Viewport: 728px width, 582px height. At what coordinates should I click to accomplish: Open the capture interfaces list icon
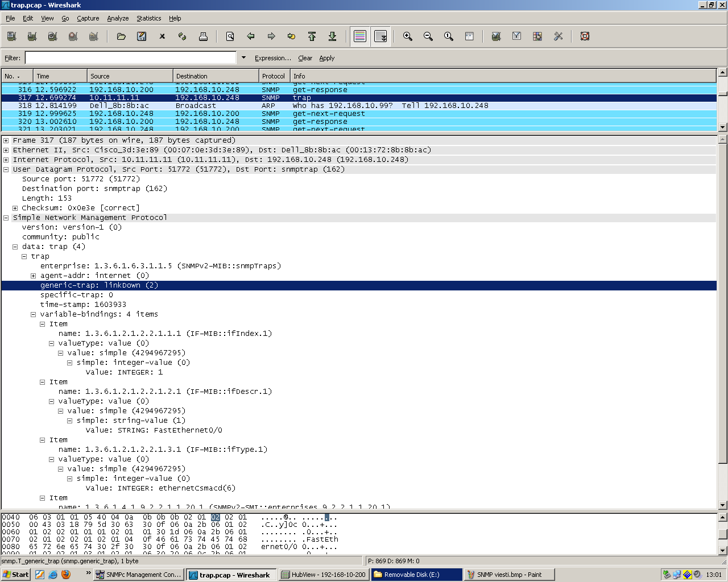11,36
